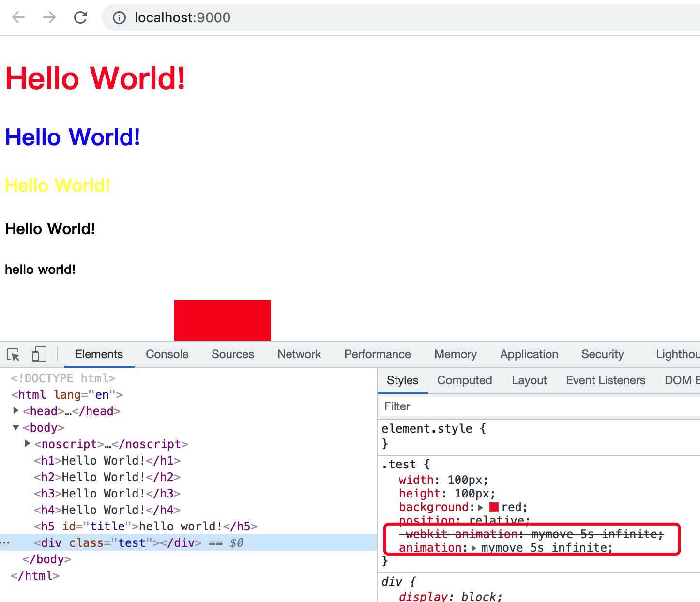Viewport: 700px width, 602px height.
Task: Open the Network tab
Action: tap(299, 354)
